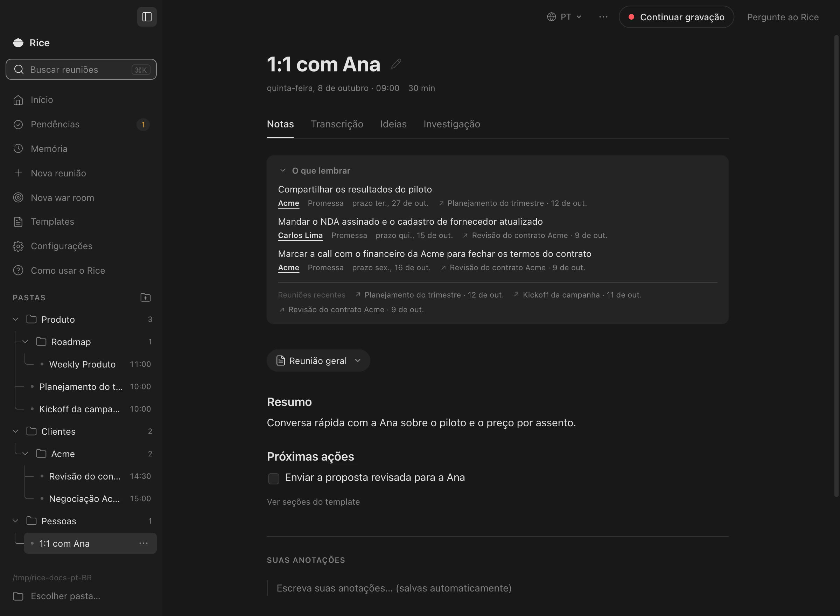Click Continuar gravação button
Screen dimensions: 840x616
[x=676, y=17]
